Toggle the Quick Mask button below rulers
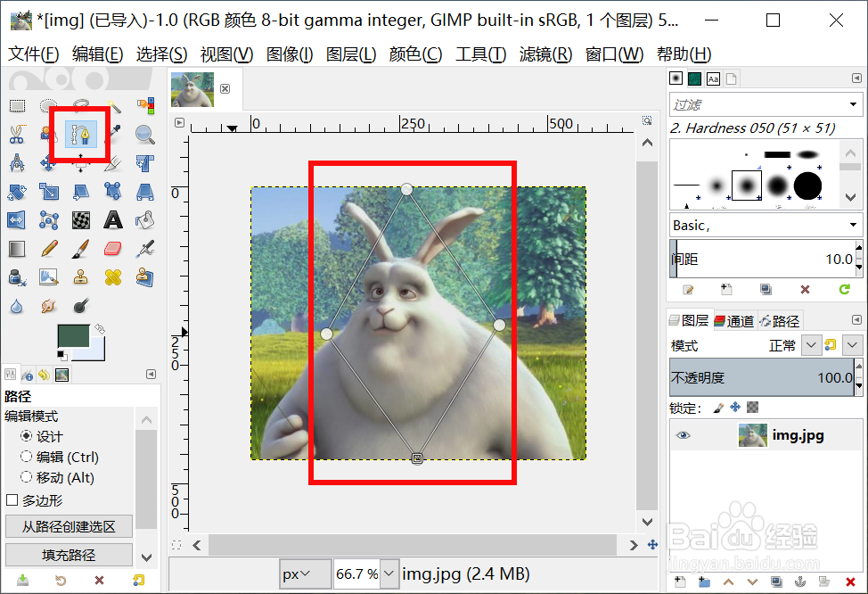Image resolution: width=868 pixels, height=594 pixels. point(176,545)
